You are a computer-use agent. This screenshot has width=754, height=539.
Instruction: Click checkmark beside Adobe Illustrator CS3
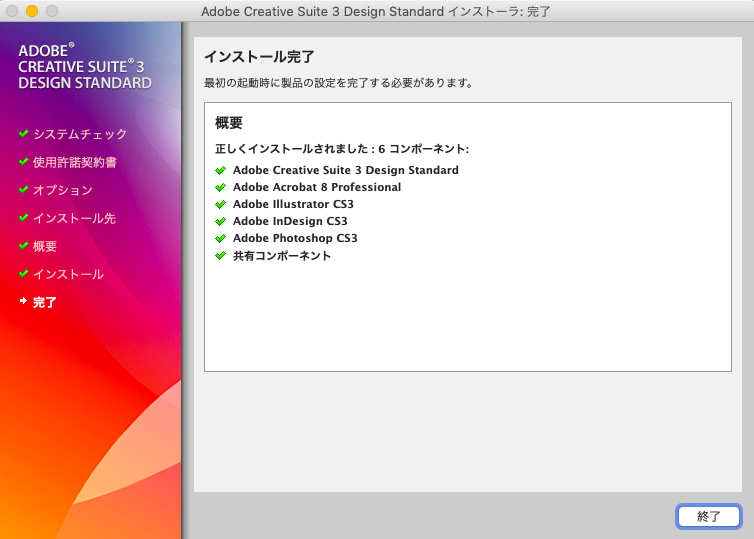pos(221,204)
